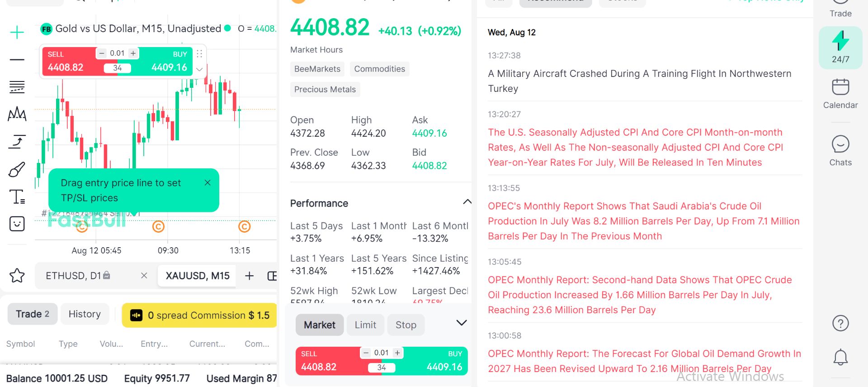Open notifications bell icon
Screen dimensions: 868x387
pos(840,357)
